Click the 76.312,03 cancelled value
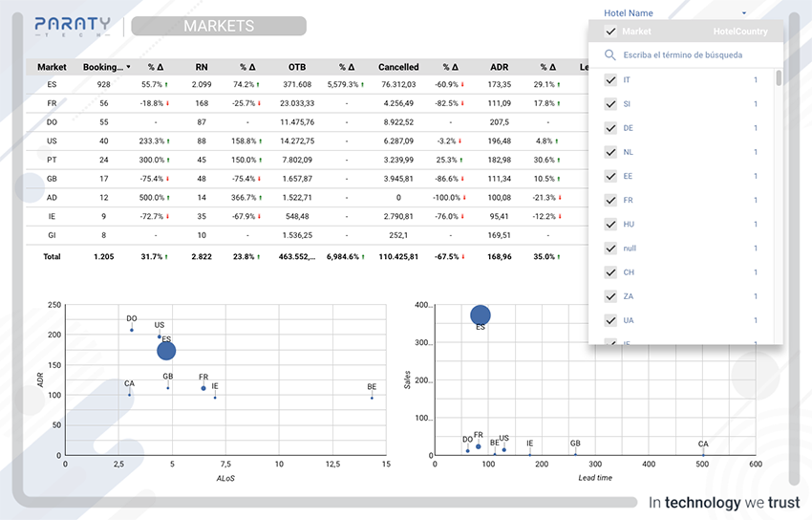The width and height of the screenshot is (812, 520). [398, 84]
